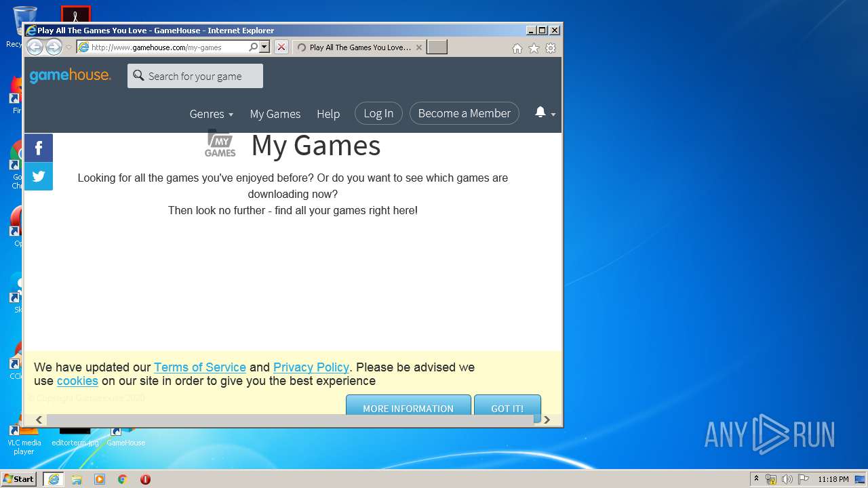This screenshot has width=868, height=488.
Task: Open the Privacy Policy link
Action: pos(311,367)
